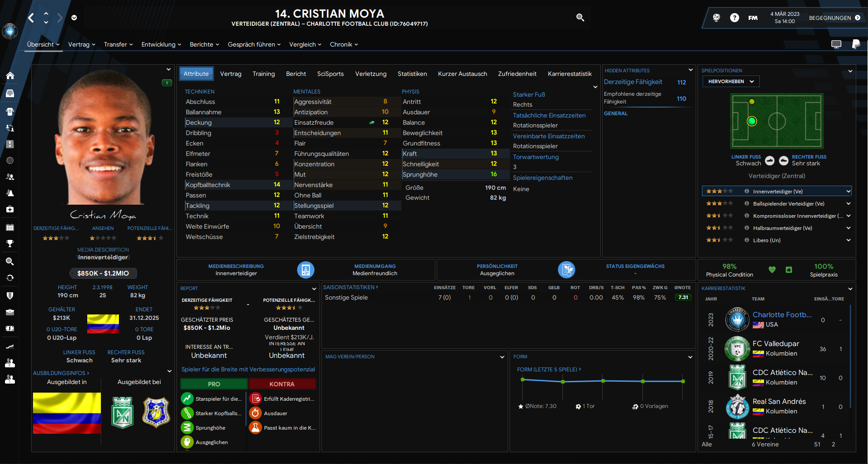This screenshot has height=464, width=868.
Task: Go back with the left arrow
Action: [31, 18]
